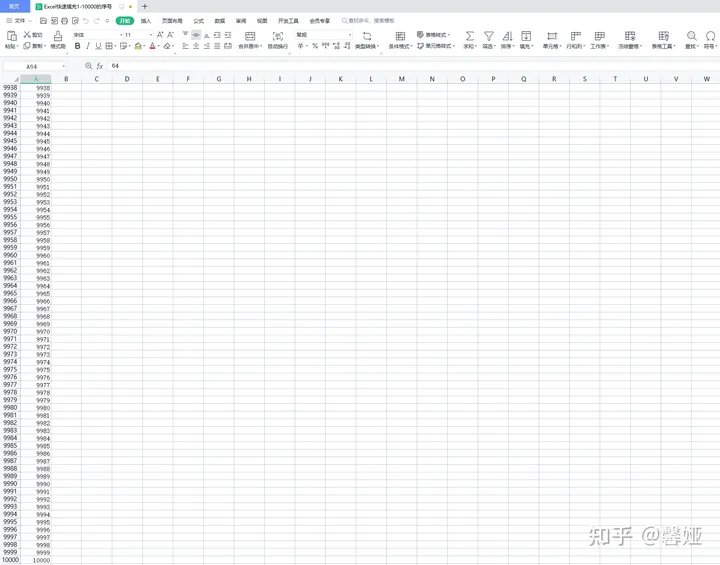
Task: Decrease font size with A- icon
Action: [x=170, y=34]
